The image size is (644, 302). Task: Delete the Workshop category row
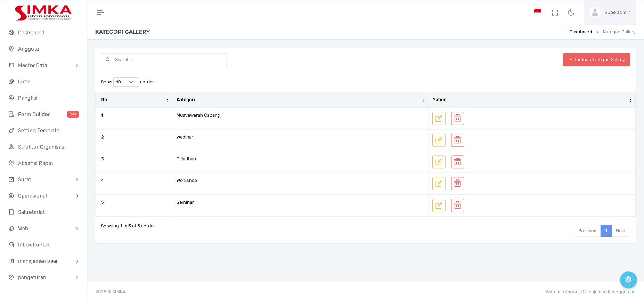(x=457, y=184)
